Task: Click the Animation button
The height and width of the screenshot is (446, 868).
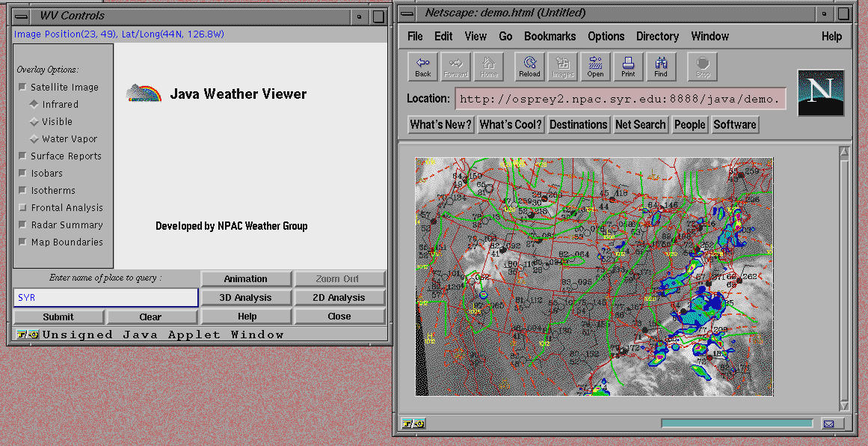Action: (x=245, y=278)
